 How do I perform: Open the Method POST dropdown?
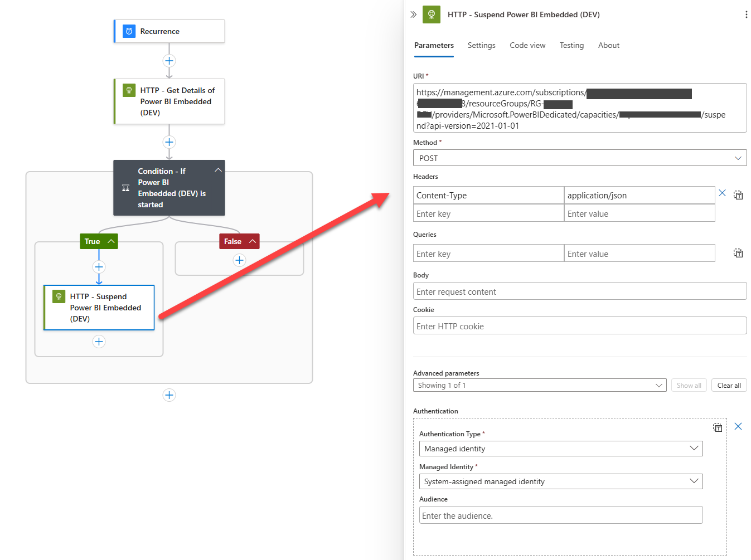[x=579, y=158]
